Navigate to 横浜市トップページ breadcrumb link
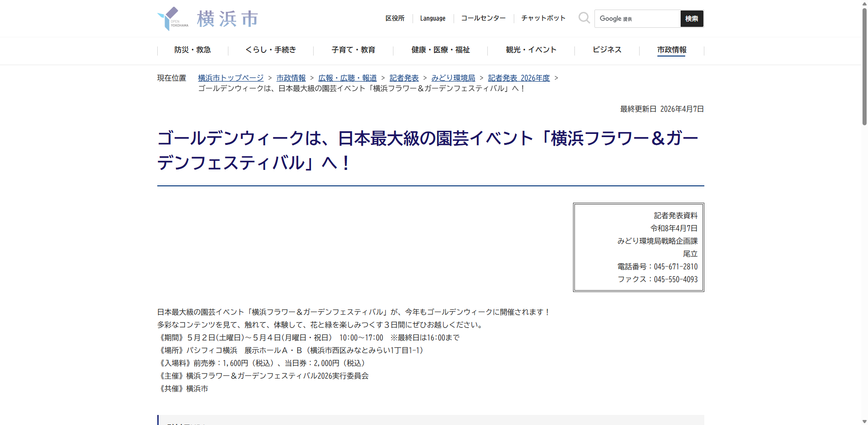868x425 pixels. 230,78
